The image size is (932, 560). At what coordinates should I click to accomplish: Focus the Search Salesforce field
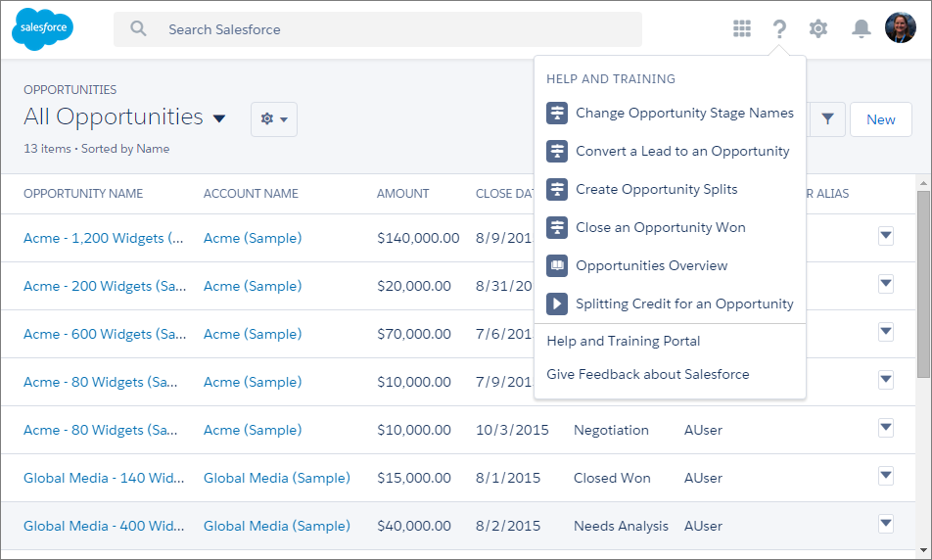(378, 29)
